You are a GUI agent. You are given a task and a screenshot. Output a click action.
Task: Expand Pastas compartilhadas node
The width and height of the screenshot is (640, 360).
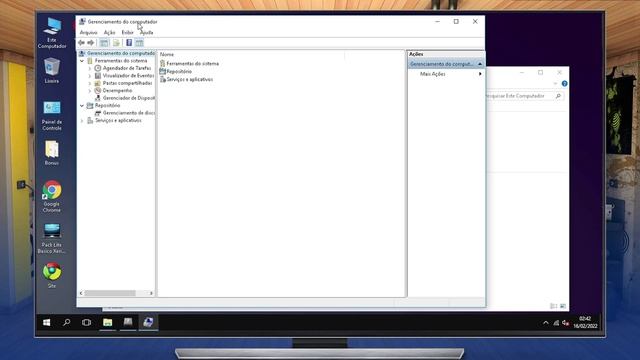[90, 83]
